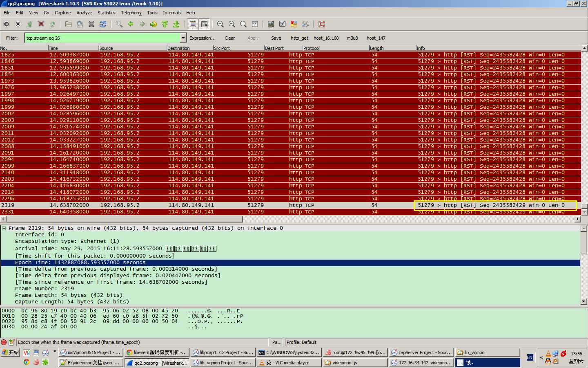Apply the m3u8 filter button
This screenshot has height=368, width=588.
pyautogui.click(x=352, y=38)
